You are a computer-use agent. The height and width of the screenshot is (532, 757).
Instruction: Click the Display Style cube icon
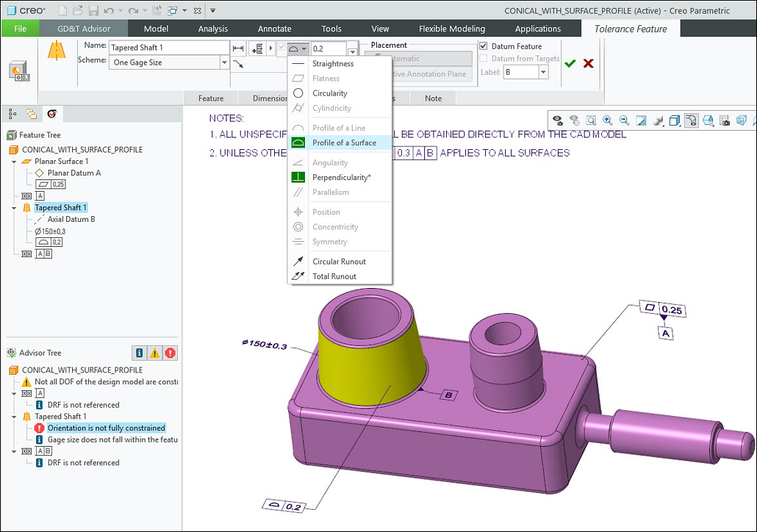tap(675, 121)
